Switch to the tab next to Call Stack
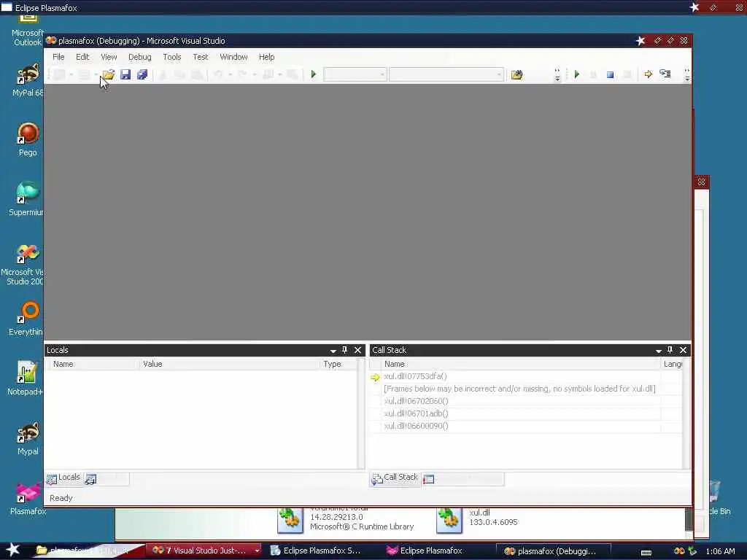Image resolution: width=747 pixels, height=560 pixels. coord(463,478)
